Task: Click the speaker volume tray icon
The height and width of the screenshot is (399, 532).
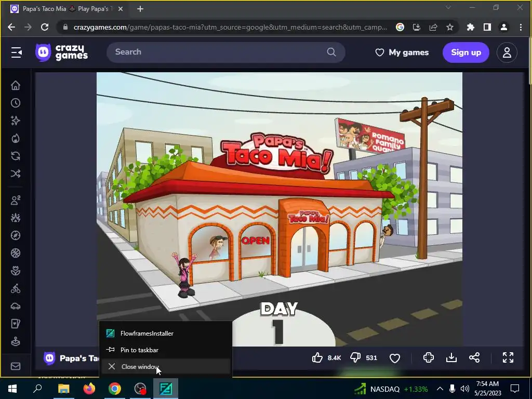Action: click(465, 389)
